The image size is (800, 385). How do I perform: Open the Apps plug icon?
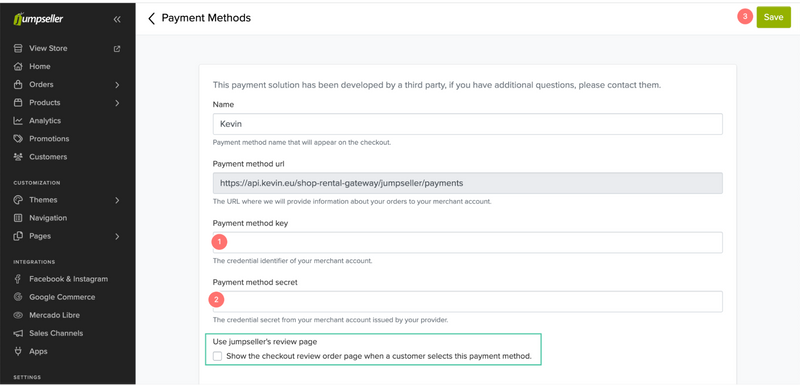(18, 351)
